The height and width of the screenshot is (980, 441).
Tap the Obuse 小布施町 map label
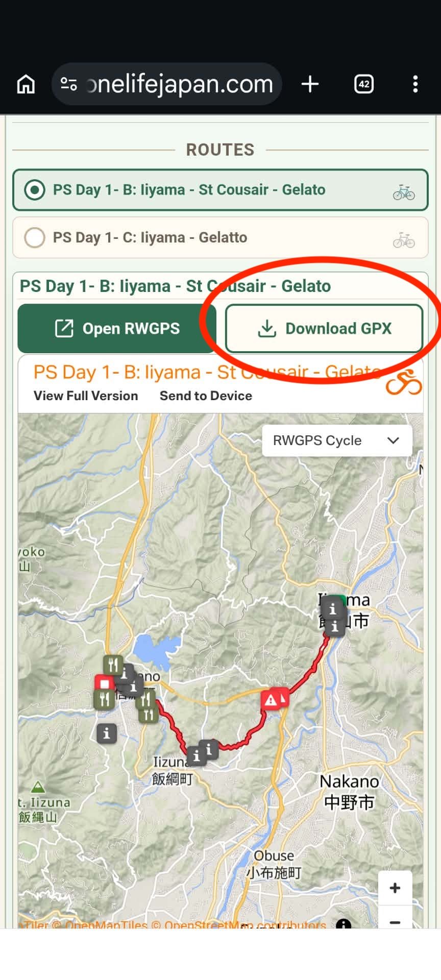click(274, 864)
